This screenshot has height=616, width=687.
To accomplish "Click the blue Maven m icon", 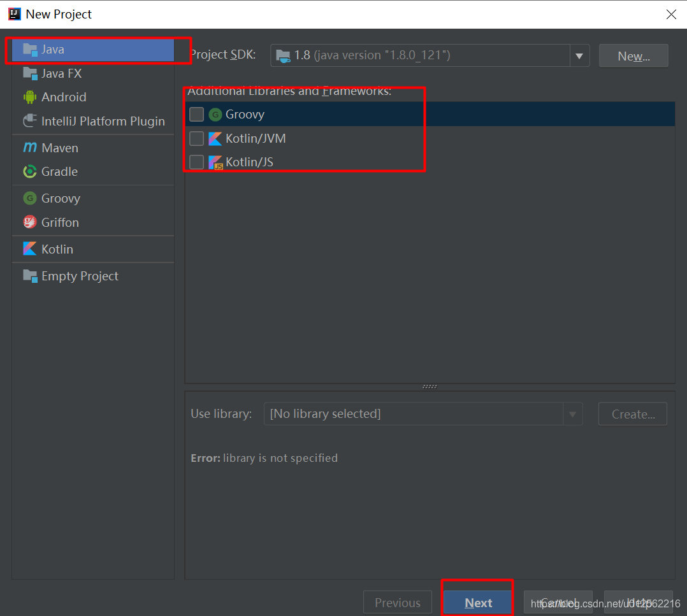I will 30,147.
